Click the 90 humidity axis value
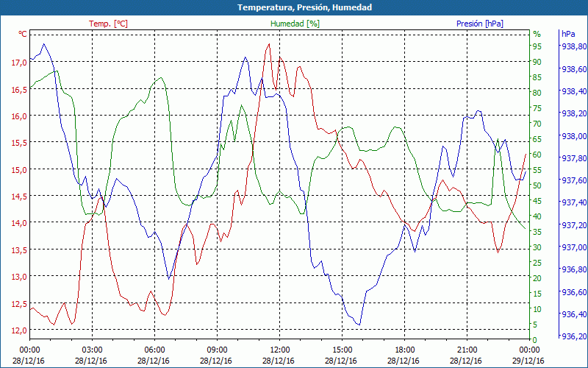The height and width of the screenshot is (368, 588). pyautogui.click(x=537, y=62)
